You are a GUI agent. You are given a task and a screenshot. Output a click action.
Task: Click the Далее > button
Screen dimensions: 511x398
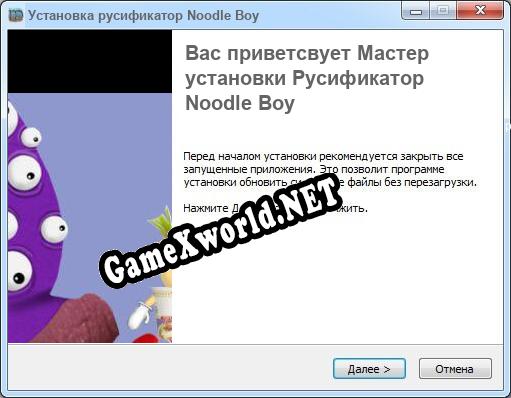pos(369,369)
